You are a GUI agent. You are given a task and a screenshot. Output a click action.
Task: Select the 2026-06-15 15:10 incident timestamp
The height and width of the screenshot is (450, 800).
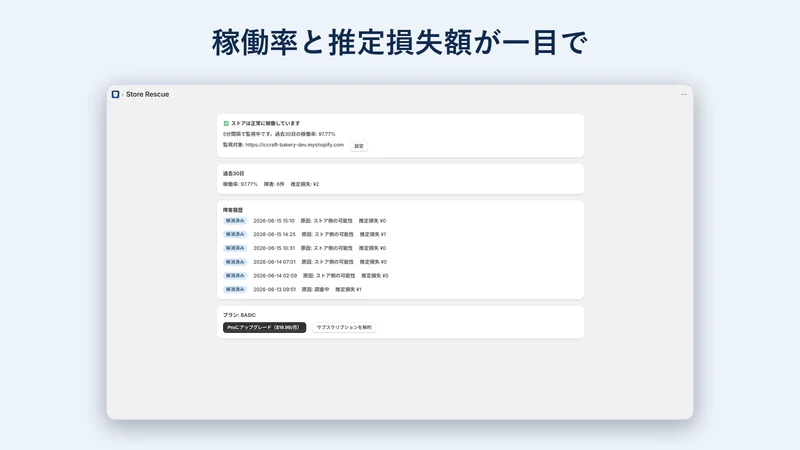click(274, 221)
